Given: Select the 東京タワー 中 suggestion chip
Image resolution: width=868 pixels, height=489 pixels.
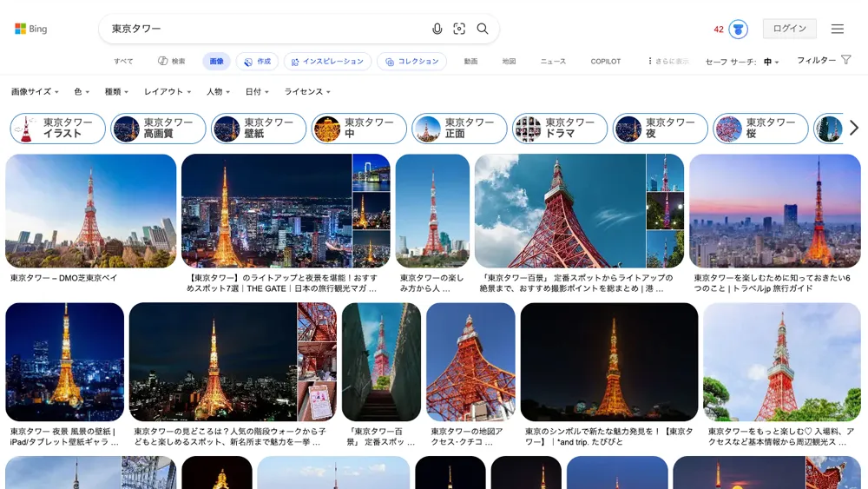Looking at the screenshot, I should pyautogui.click(x=358, y=129).
